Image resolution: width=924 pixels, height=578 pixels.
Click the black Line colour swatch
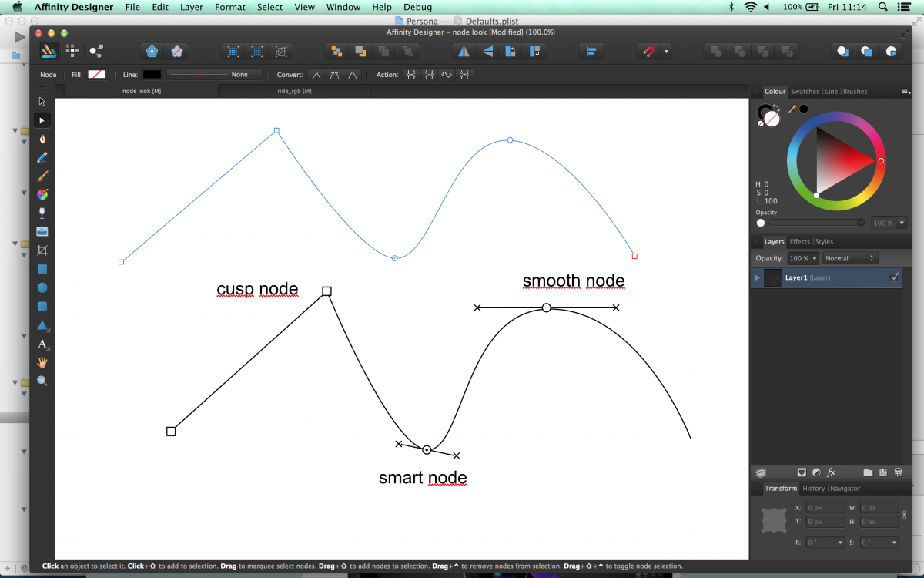pyautogui.click(x=152, y=75)
